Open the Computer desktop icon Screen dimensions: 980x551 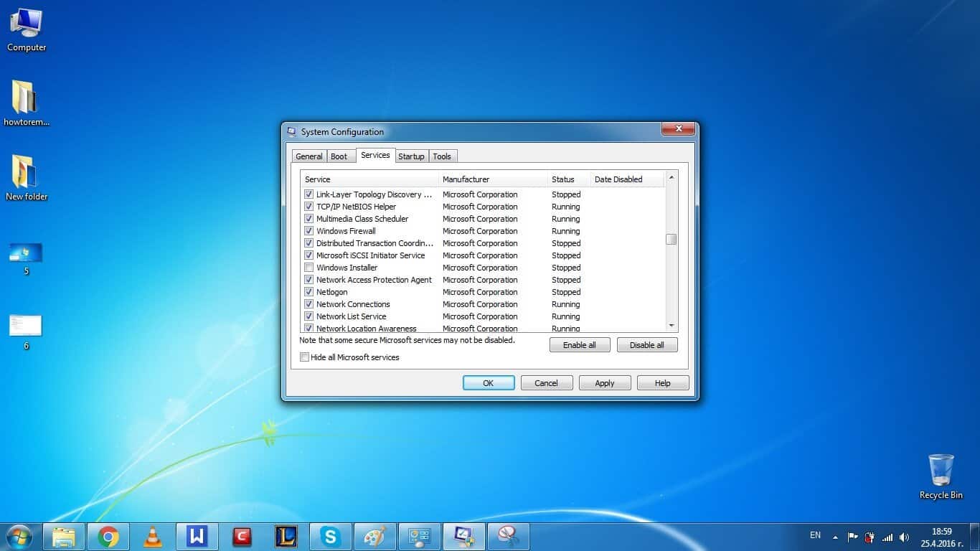(x=27, y=30)
